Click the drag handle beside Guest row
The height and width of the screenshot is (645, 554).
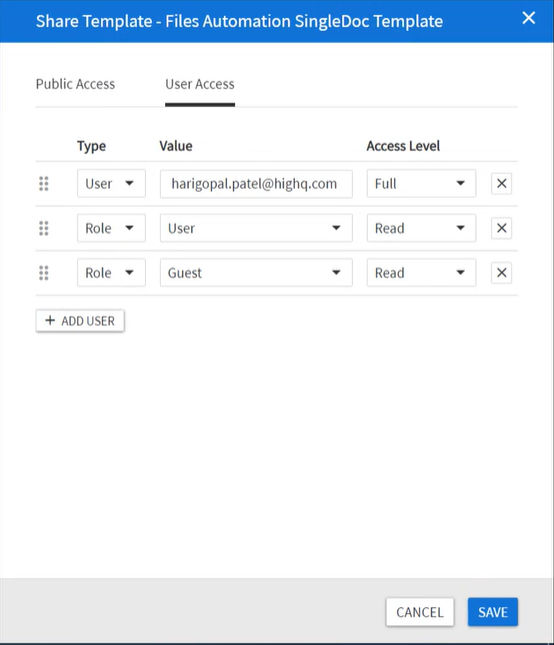[x=44, y=272]
